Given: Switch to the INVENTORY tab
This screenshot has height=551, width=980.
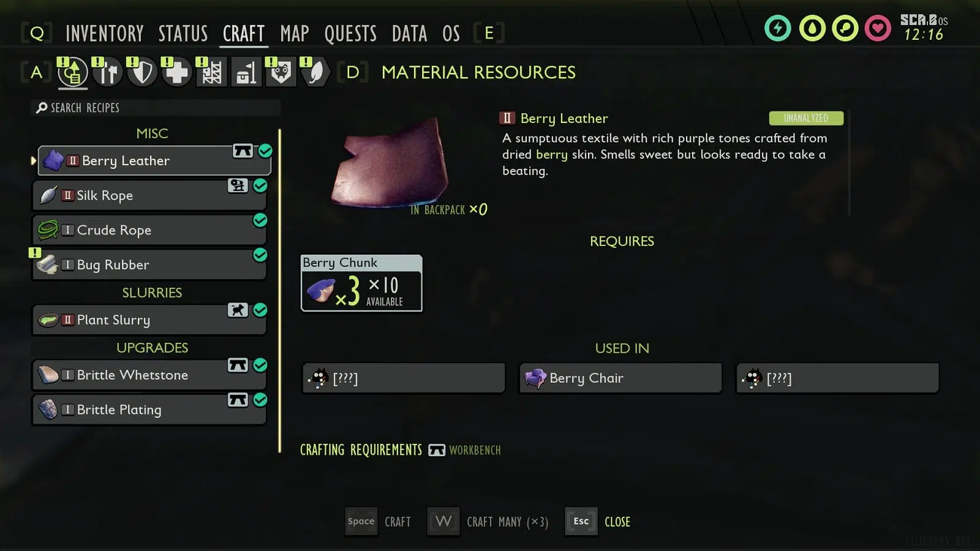Looking at the screenshot, I should [x=105, y=33].
